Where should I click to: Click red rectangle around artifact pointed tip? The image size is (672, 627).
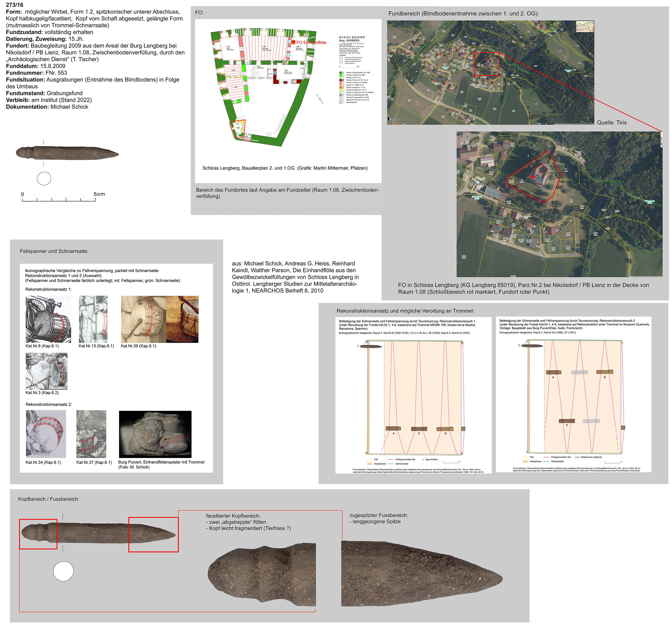point(153,534)
